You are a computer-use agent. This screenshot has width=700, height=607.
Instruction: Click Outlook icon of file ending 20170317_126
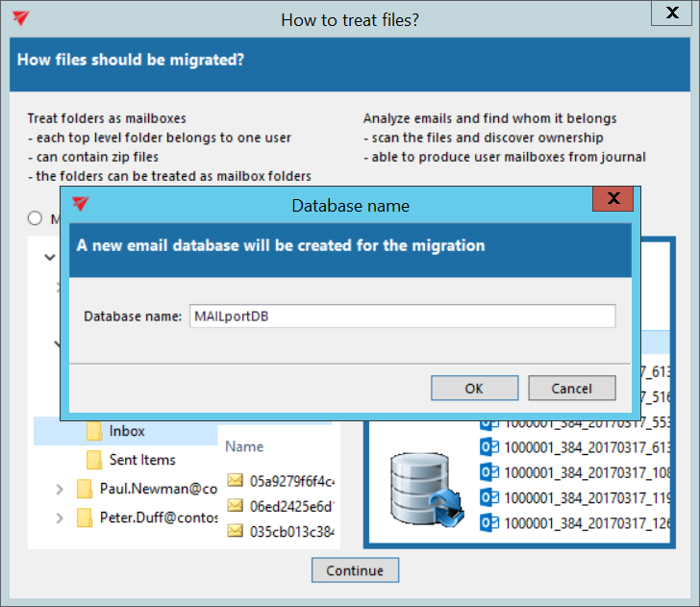click(x=489, y=522)
